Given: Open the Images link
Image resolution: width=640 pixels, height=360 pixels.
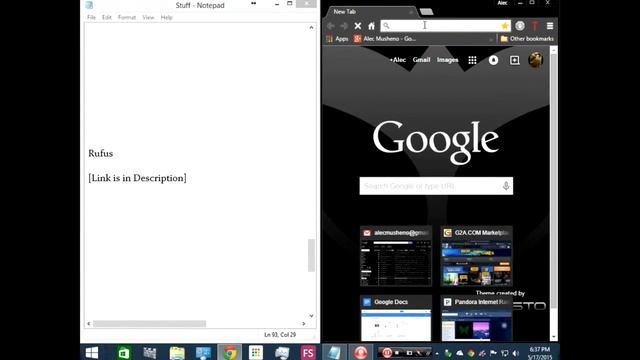Looking at the screenshot, I should (447, 60).
